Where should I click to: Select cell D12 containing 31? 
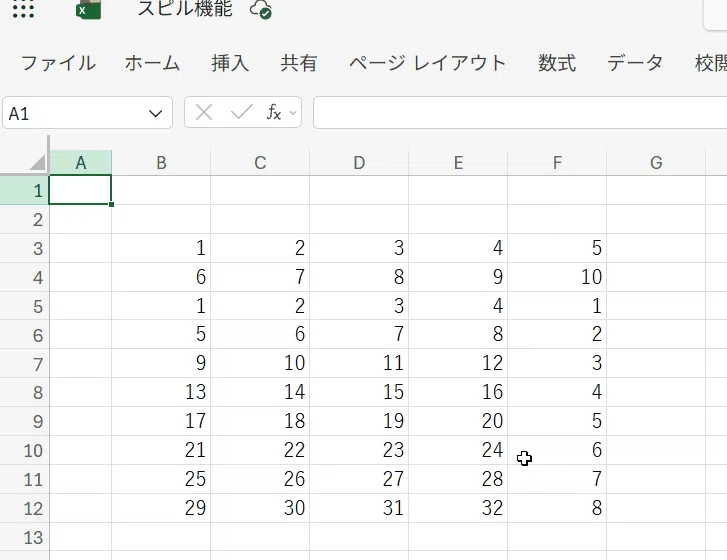359,508
